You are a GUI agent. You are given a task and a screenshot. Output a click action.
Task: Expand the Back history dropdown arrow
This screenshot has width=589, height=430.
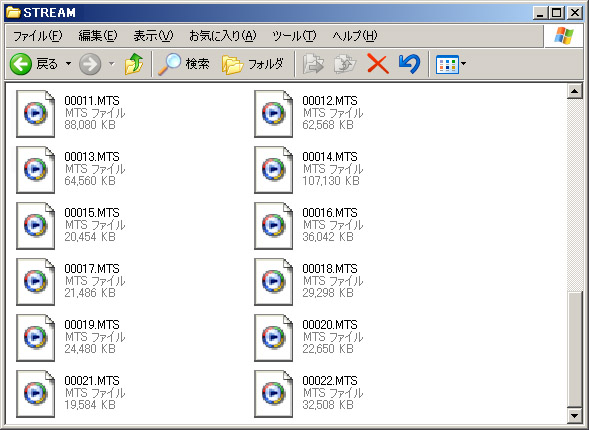pyautogui.click(x=68, y=64)
